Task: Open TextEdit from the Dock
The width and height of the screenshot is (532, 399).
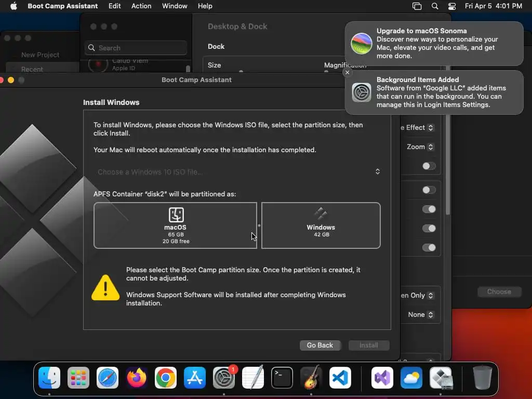Action: click(253, 378)
